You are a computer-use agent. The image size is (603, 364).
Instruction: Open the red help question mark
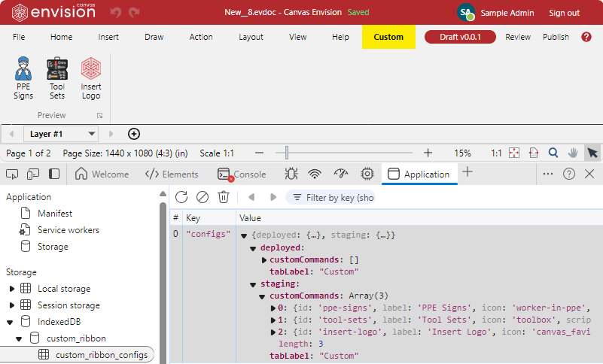586,37
